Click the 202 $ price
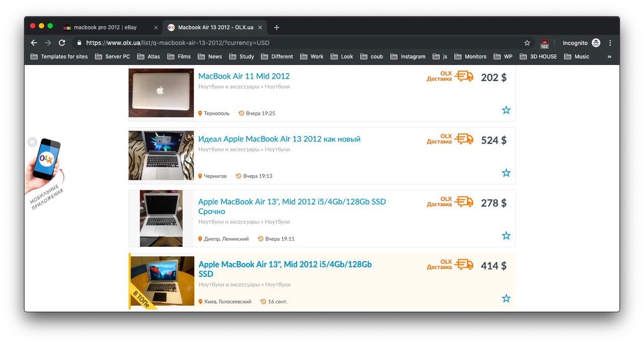 tap(494, 77)
